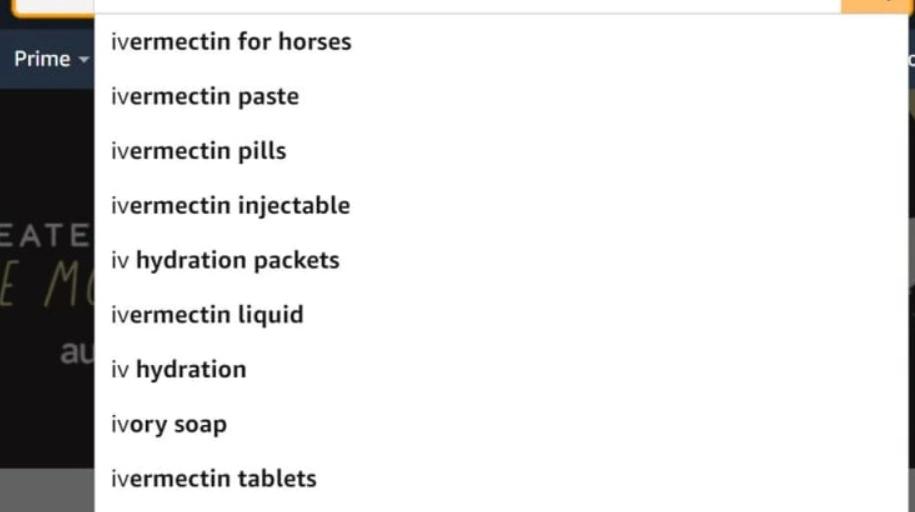Open the Prime dropdown arrow
This screenshot has height=512, width=915.
point(85,60)
